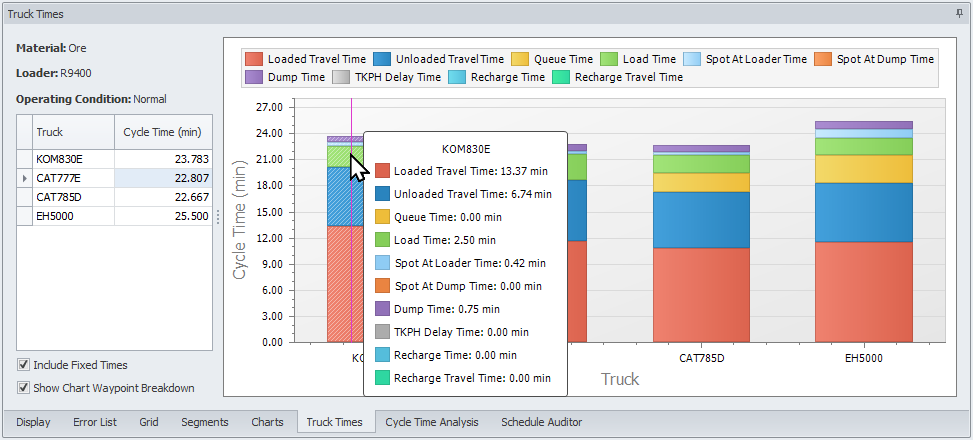Select the EH5000 truck row

coord(114,216)
